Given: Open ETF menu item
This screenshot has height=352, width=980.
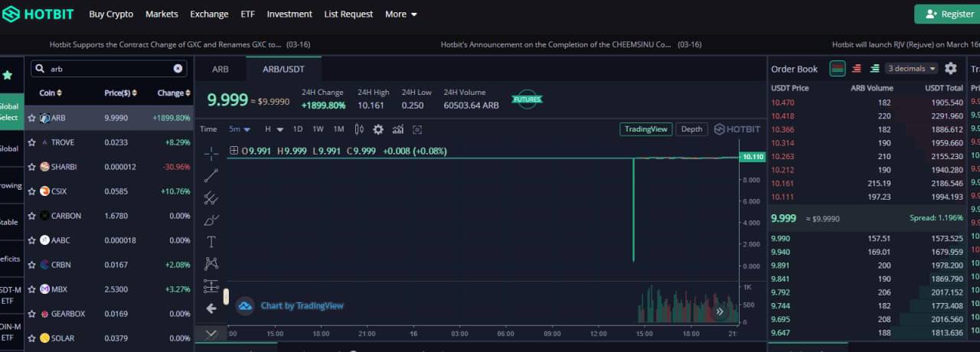Looking at the screenshot, I should coord(247,14).
